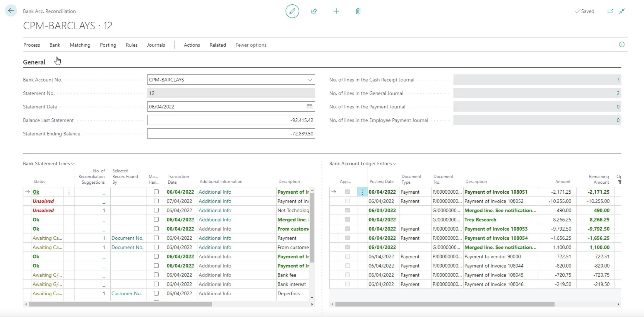Click Fewer options
Image resolution: width=644 pixels, height=317 pixels.
pyautogui.click(x=251, y=45)
